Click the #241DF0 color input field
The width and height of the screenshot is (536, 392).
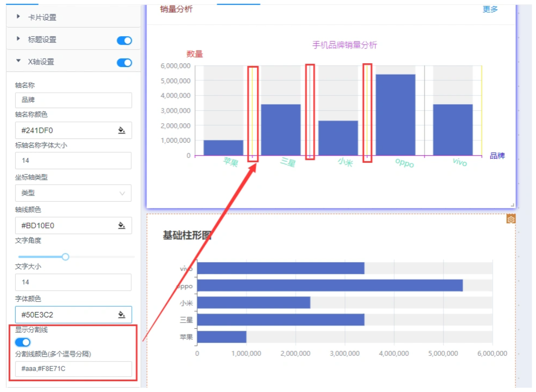tap(73, 130)
